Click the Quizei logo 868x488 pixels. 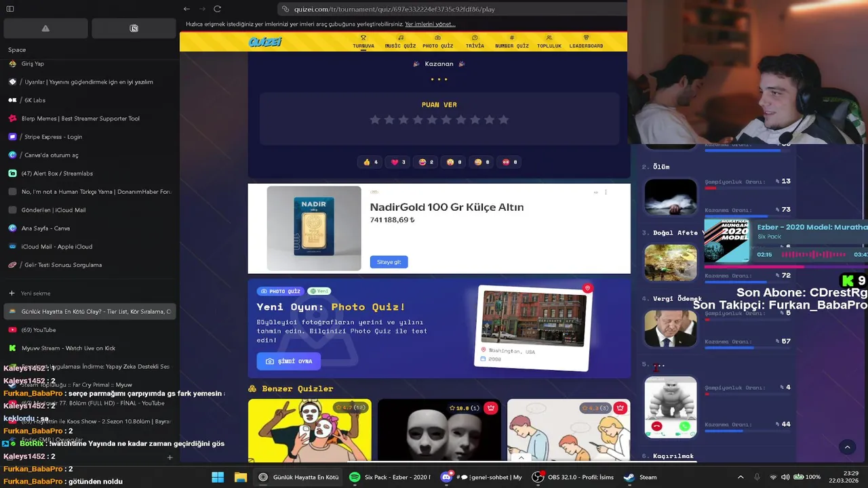[x=264, y=42]
